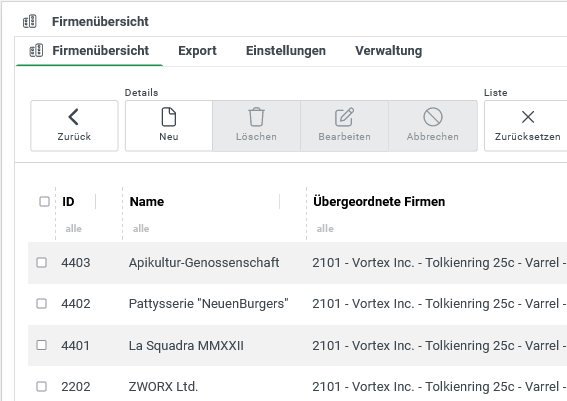Sort by the Name column header

[147, 201]
